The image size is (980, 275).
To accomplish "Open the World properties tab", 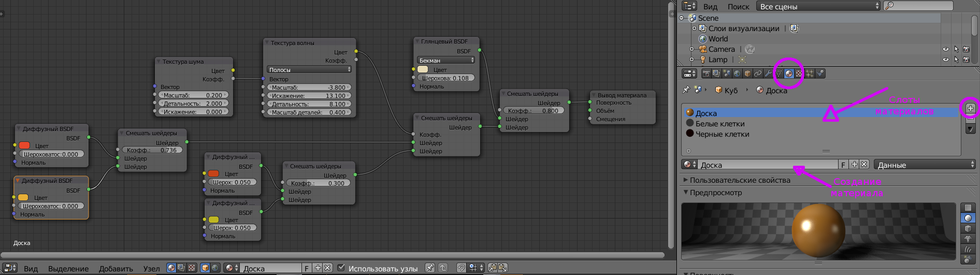I will [737, 74].
